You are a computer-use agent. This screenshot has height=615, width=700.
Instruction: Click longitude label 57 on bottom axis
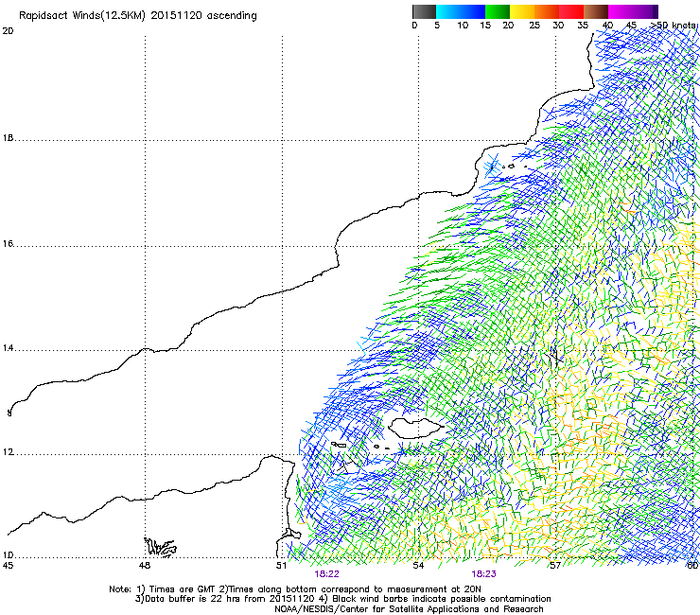pyautogui.click(x=555, y=566)
